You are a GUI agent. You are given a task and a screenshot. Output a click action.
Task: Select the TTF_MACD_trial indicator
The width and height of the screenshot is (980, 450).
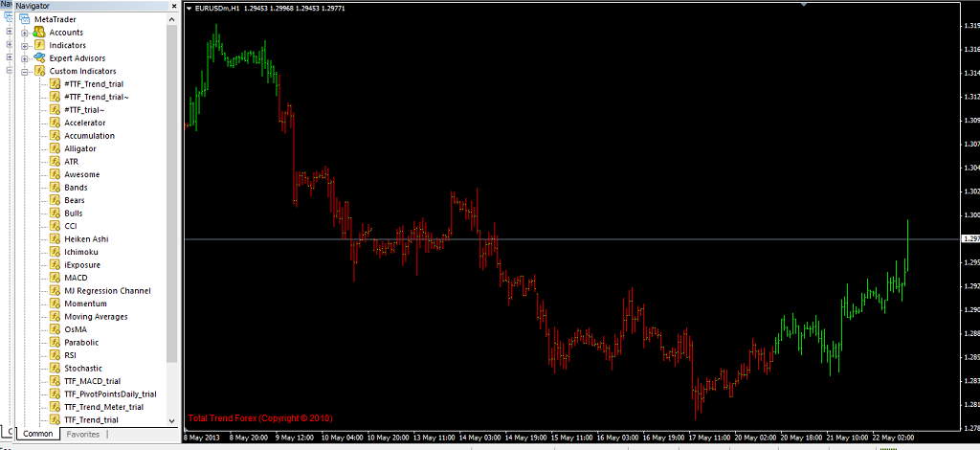tap(93, 381)
